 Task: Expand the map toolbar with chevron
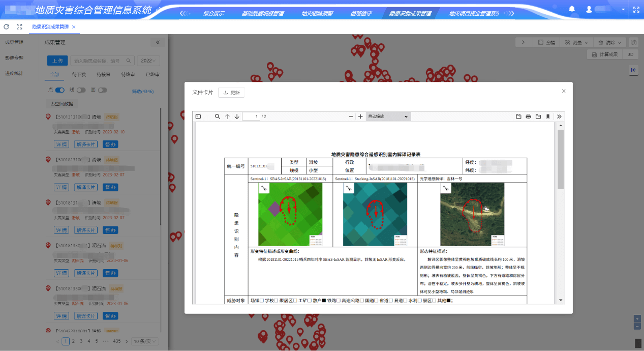[523, 42]
